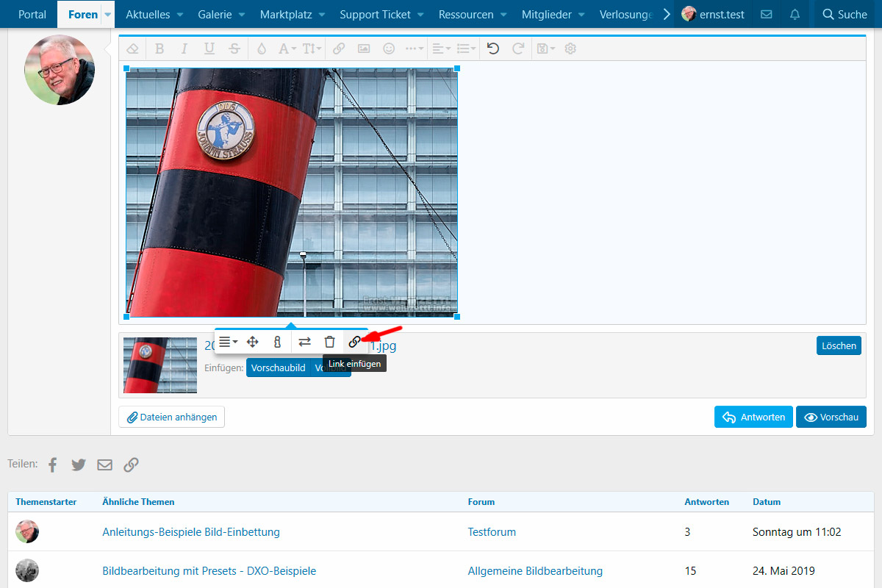Click Löschen to delete the attachment
Viewport: 882px width, 588px height.
[x=839, y=345]
